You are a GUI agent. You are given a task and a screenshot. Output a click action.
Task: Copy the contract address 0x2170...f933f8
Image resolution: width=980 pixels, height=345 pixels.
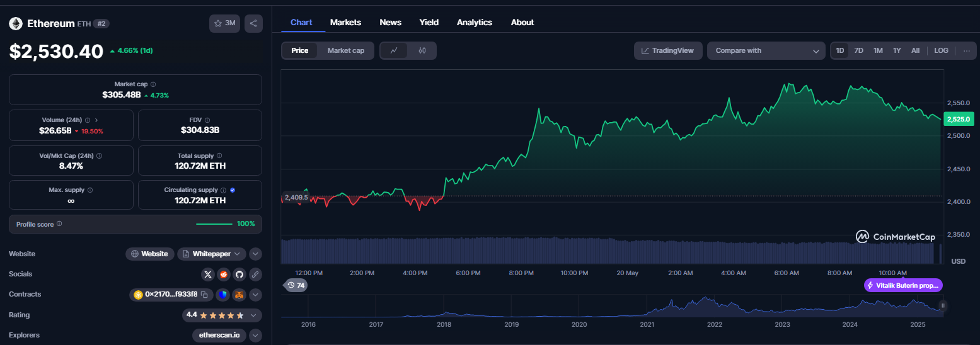pos(204,295)
